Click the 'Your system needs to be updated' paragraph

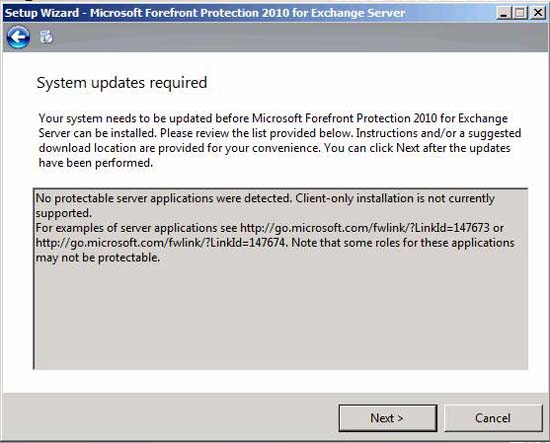[280, 140]
